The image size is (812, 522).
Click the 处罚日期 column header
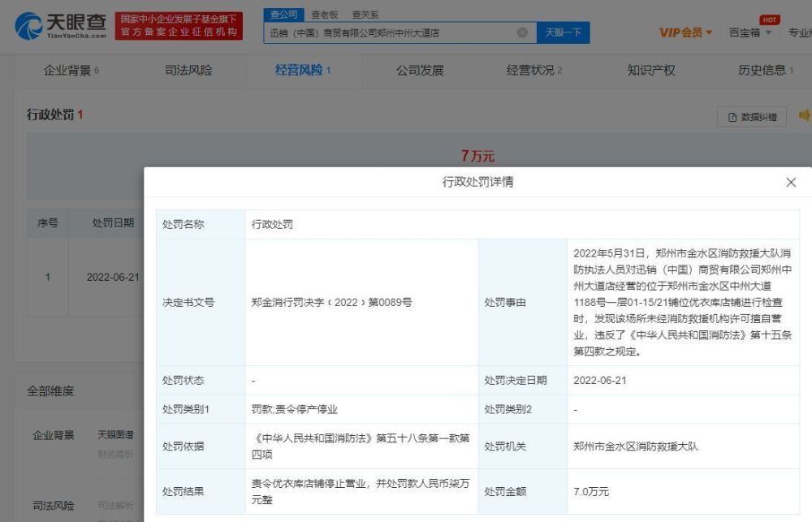113,222
